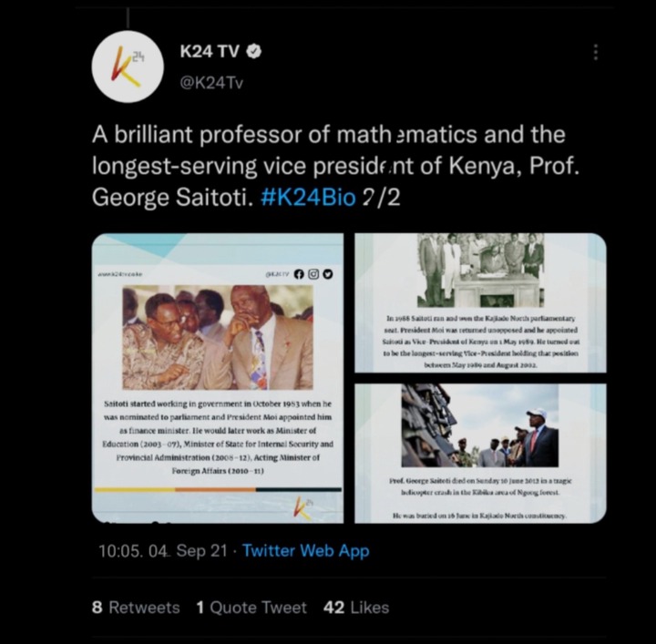The image size is (656, 644).
Task: Click the K24 TV display name
Action: click(x=210, y=51)
